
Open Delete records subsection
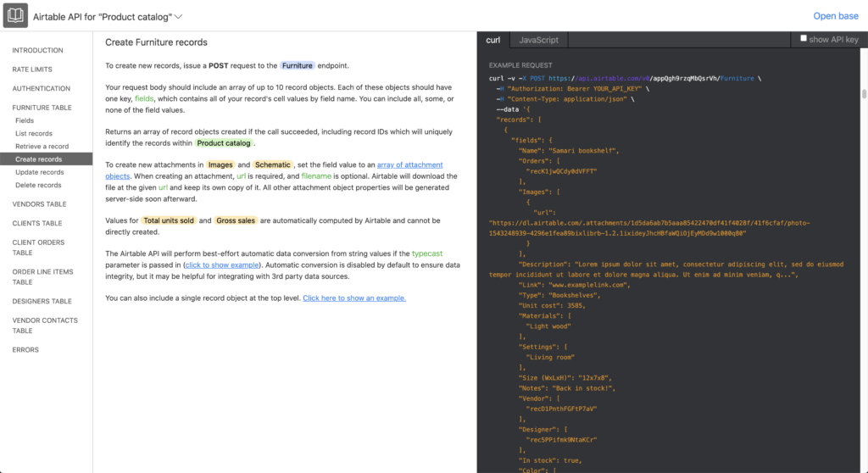click(38, 185)
